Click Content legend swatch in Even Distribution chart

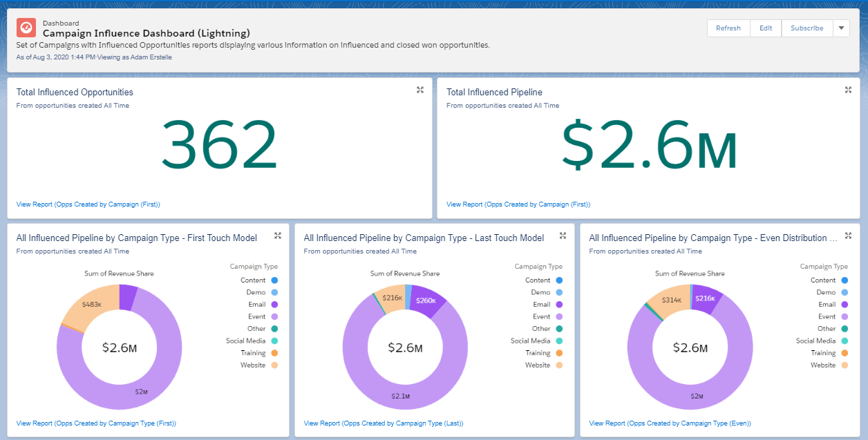(845, 280)
